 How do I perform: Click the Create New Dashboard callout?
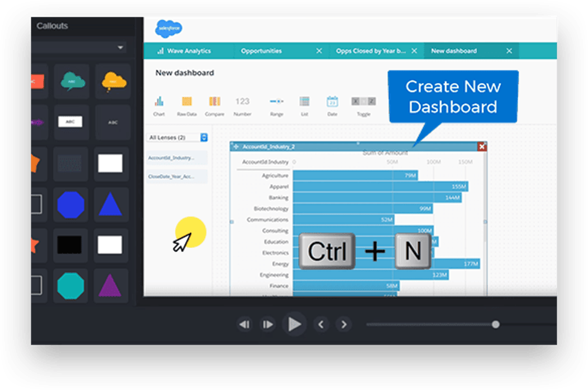453,97
